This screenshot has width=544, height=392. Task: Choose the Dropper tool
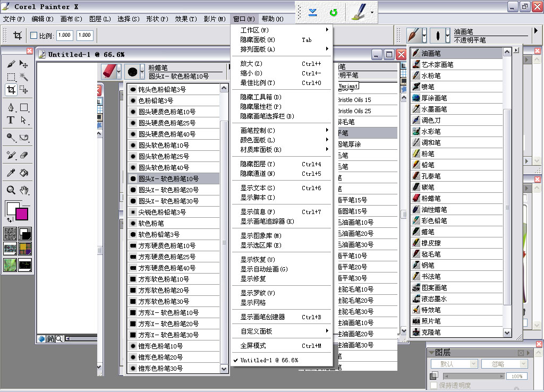tap(11, 173)
